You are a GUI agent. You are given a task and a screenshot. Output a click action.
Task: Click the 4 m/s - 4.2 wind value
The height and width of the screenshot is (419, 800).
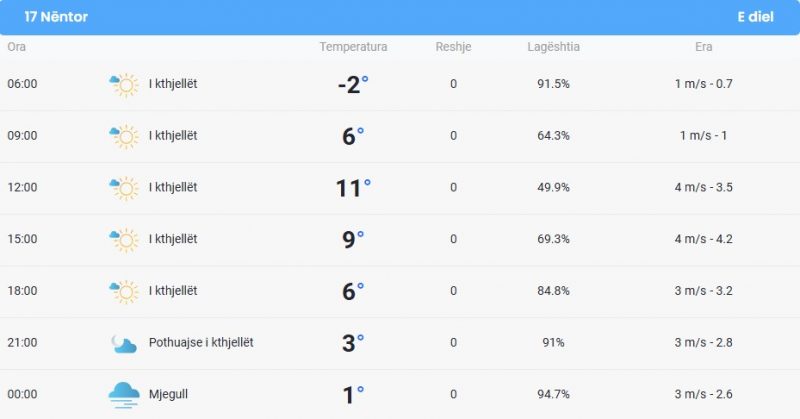coord(704,239)
